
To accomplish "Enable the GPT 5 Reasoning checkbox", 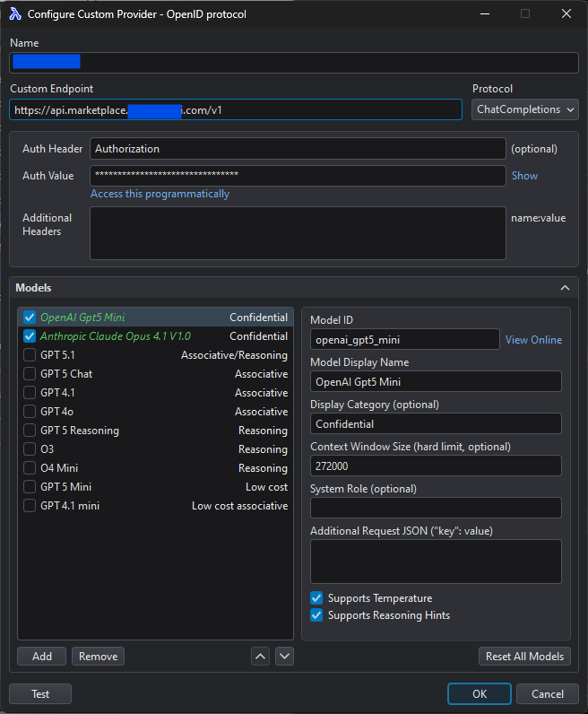I will pos(30,431).
